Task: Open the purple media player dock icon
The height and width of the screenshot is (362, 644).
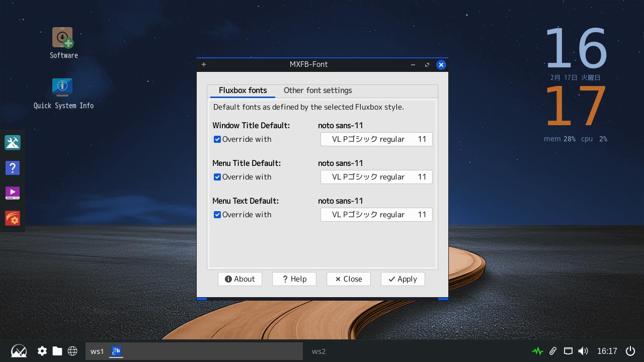Action: tap(13, 193)
